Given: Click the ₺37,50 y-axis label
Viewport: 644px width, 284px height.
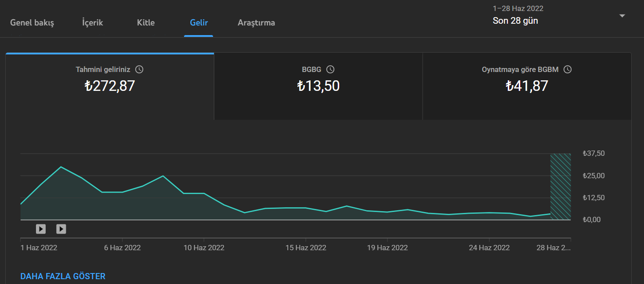Looking at the screenshot, I should coord(594,153).
